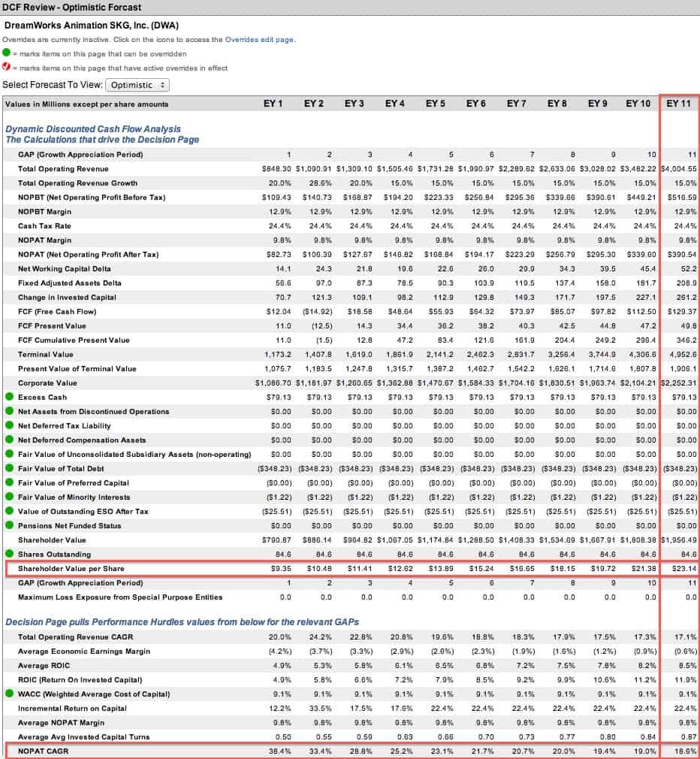
Task: Select EY 1 NOPAT CAGR value 38.4%
Action: (280, 751)
